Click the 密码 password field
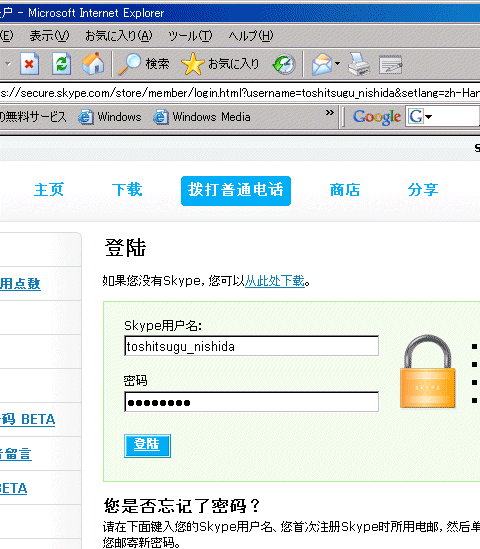The image size is (480, 549). click(x=251, y=402)
